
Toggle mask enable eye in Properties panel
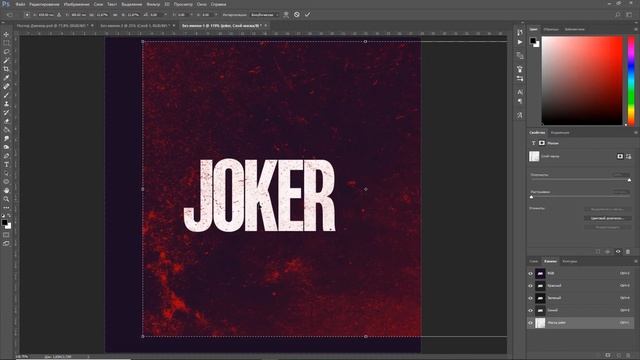click(x=618, y=251)
